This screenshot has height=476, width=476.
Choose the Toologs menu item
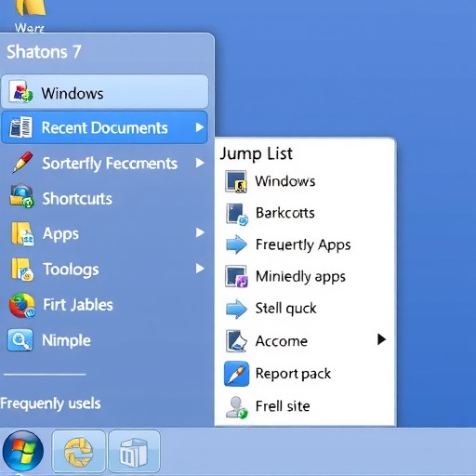pos(104,269)
